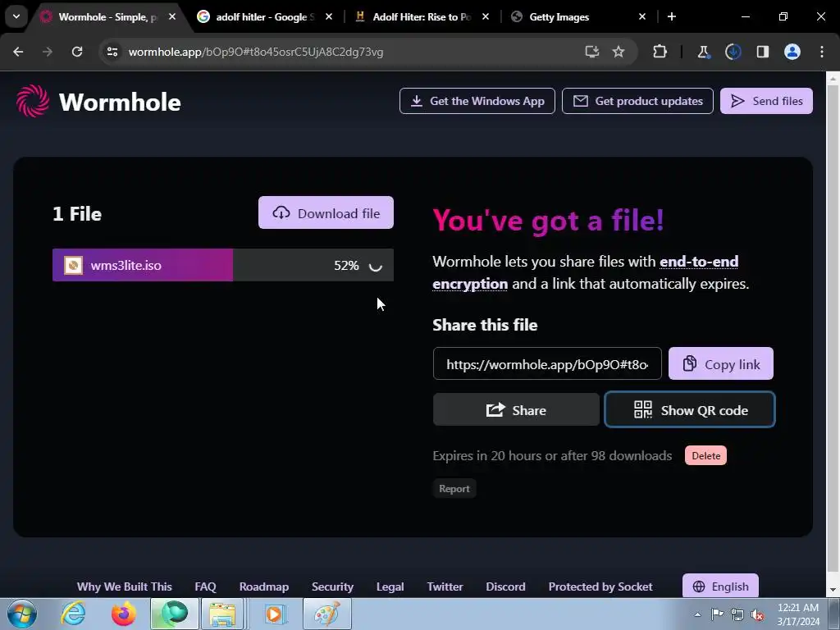Click Get product updates button

(x=637, y=101)
